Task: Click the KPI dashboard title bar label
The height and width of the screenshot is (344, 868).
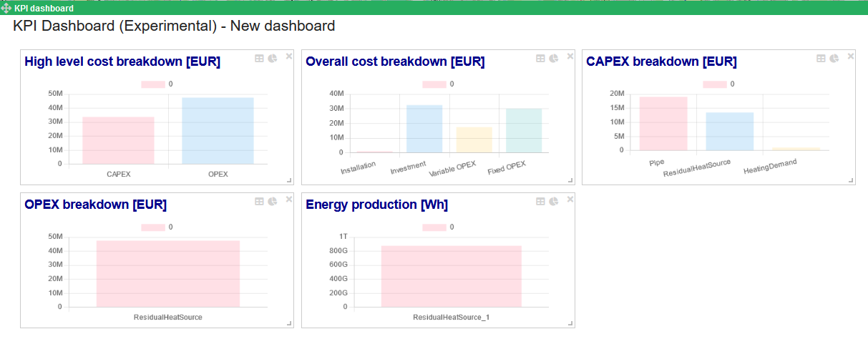Action: 44,9
